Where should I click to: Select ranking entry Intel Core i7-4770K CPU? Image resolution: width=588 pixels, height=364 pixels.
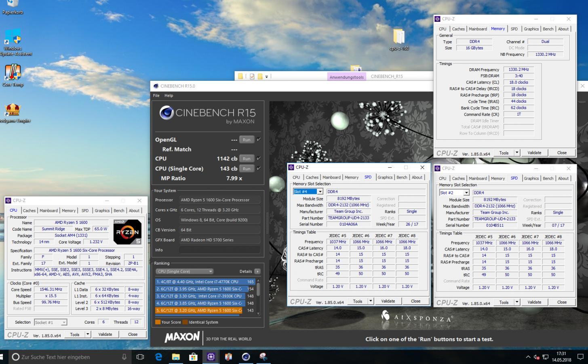[x=205, y=282]
